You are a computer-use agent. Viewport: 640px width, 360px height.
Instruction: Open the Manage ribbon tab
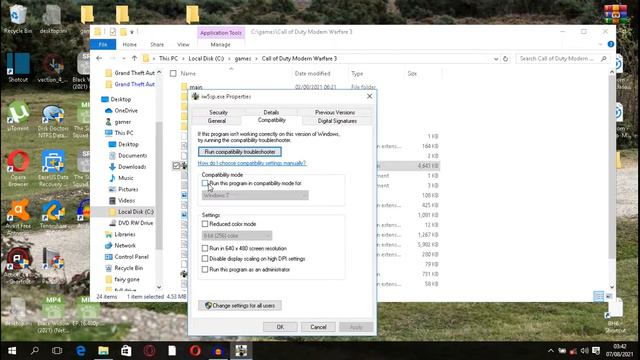(x=220, y=44)
